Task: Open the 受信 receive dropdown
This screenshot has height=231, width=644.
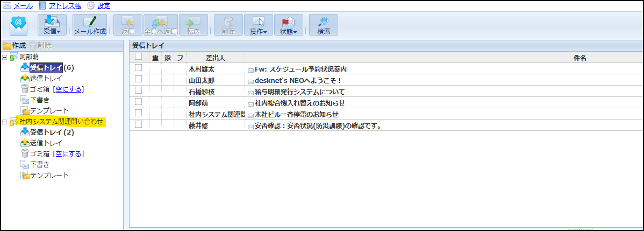Action: (x=52, y=25)
